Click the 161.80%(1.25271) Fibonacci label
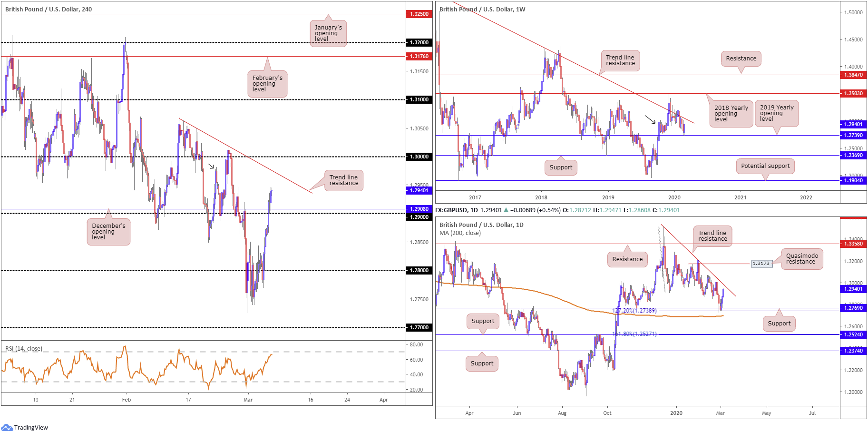This screenshot has height=432, width=868. 634,334
